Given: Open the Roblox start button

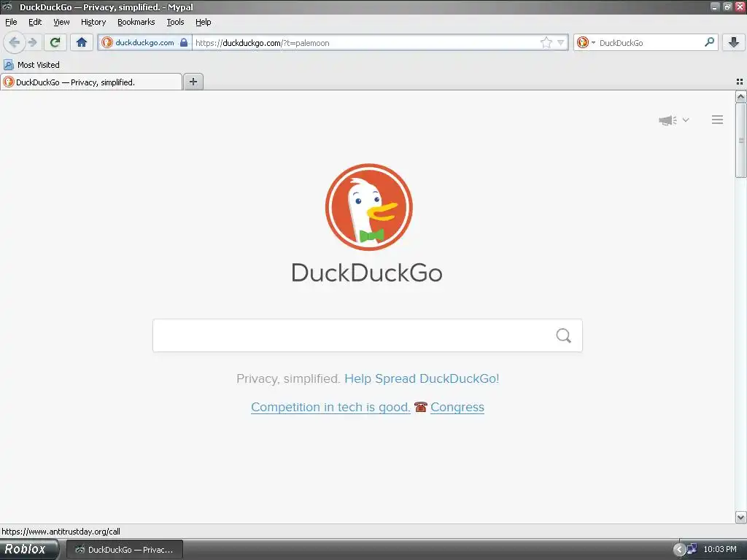Looking at the screenshot, I should (28, 549).
